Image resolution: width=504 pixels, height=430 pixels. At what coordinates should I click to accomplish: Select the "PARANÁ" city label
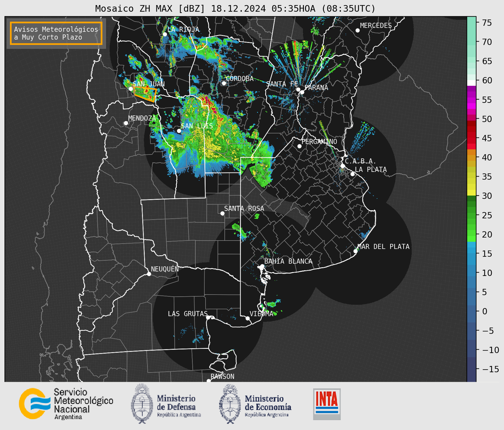tap(316, 87)
